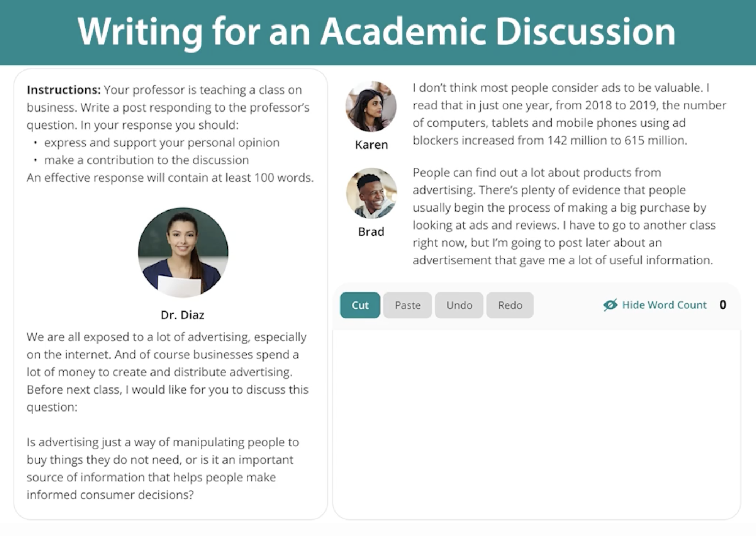Click Karen's profile photo
The image size is (756, 536).
pyautogui.click(x=371, y=106)
